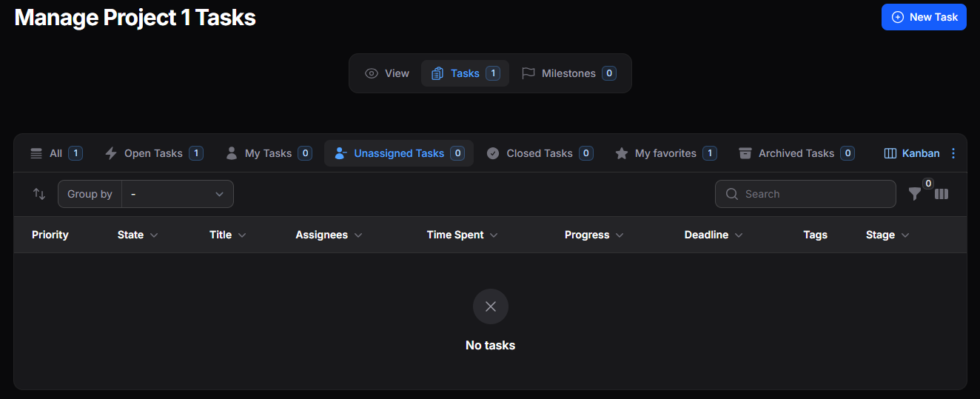Click the lightning icon of Open Tasks
The height and width of the screenshot is (399, 980).
pos(111,153)
